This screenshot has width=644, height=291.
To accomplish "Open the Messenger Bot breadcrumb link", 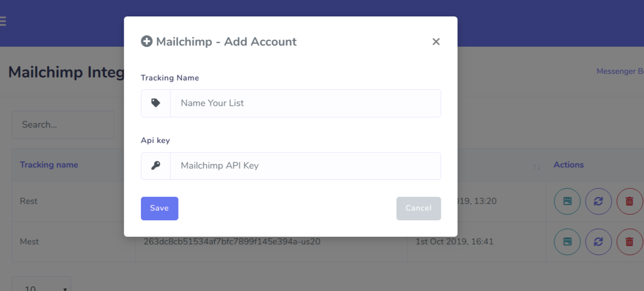I will (x=620, y=71).
